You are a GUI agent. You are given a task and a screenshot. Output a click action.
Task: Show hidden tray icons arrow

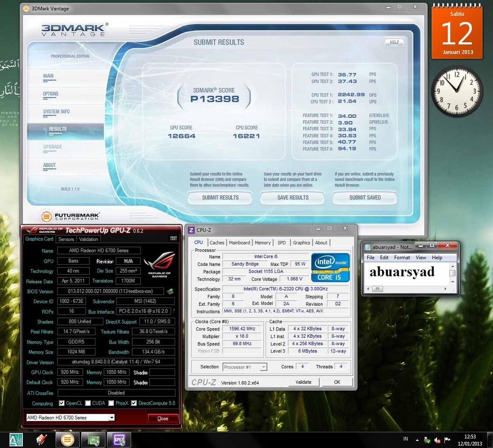pos(417,440)
